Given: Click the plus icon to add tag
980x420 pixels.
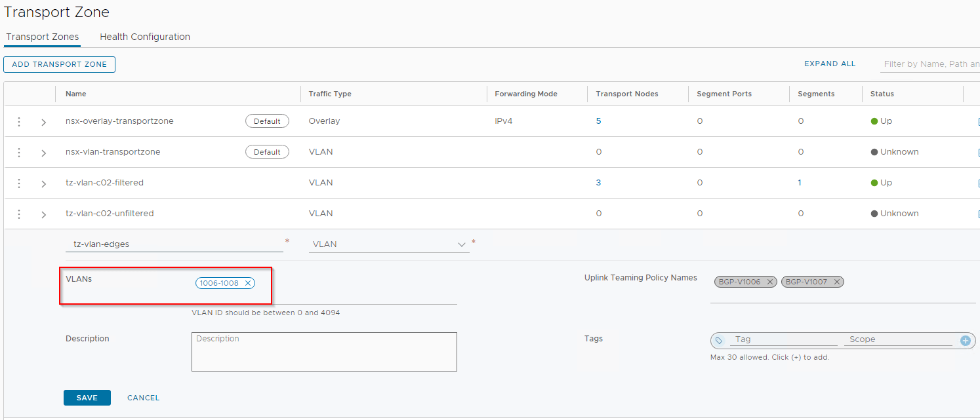Looking at the screenshot, I should pos(965,341).
